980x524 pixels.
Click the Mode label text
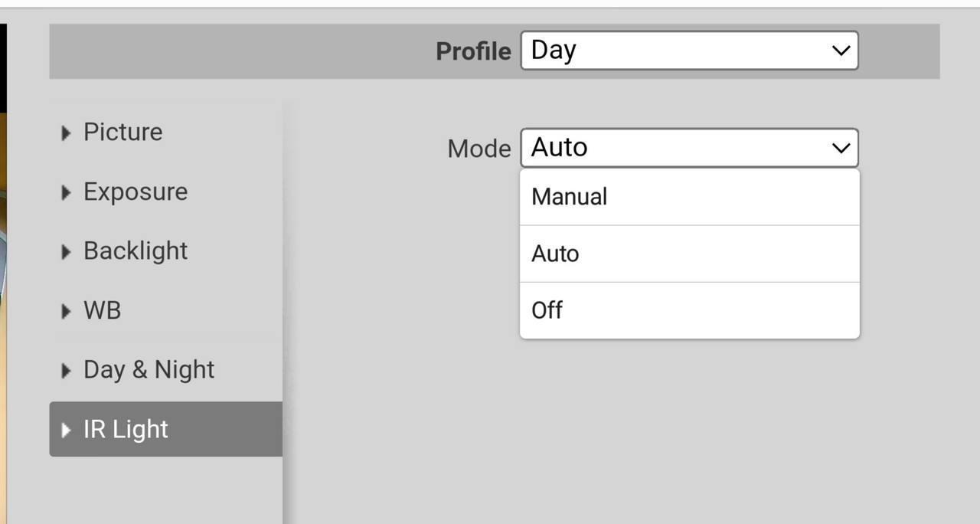479,149
